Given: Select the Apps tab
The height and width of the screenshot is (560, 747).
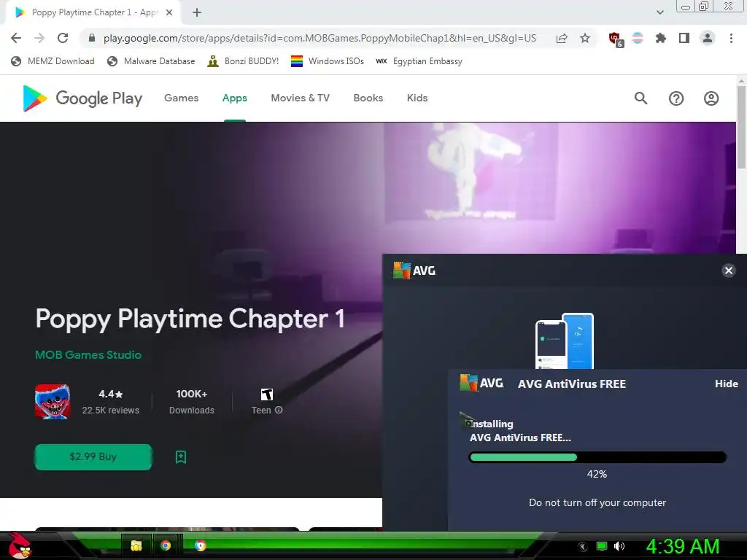Looking at the screenshot, I should tap(234, 98).
